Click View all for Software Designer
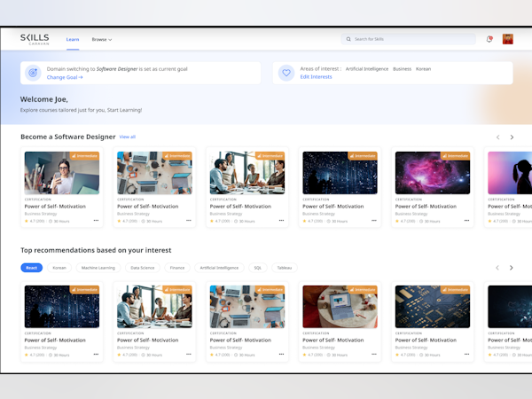532x399 pixels. pos(127,137)
